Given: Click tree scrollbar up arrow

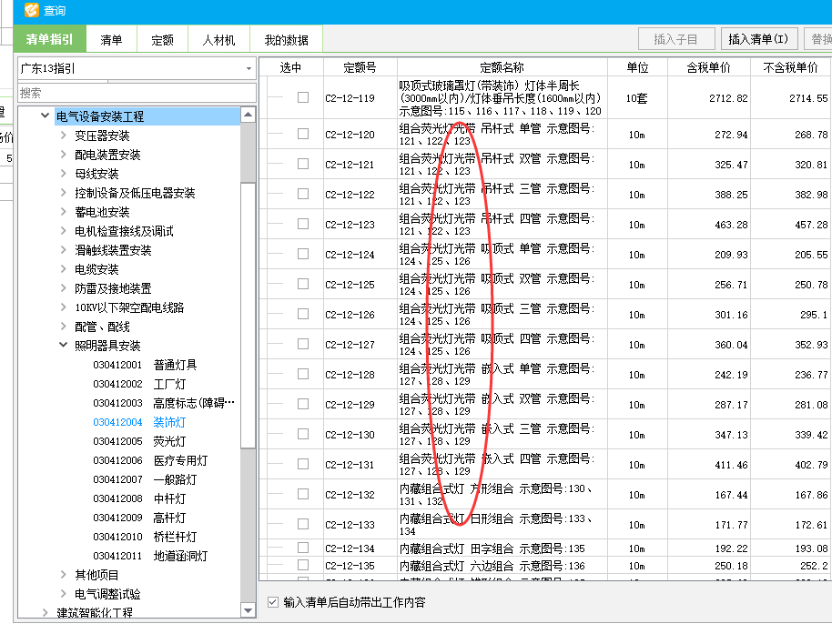Looking at the screenshot, I should point(248,115).
